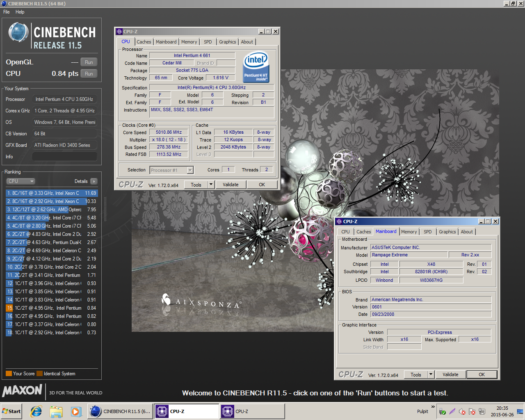Switch to Mainboard tab in first CPU-Z window
Image resolution: width=525 pixels, height=420 pixels.
pyautogui.click(x=166, y=42)
